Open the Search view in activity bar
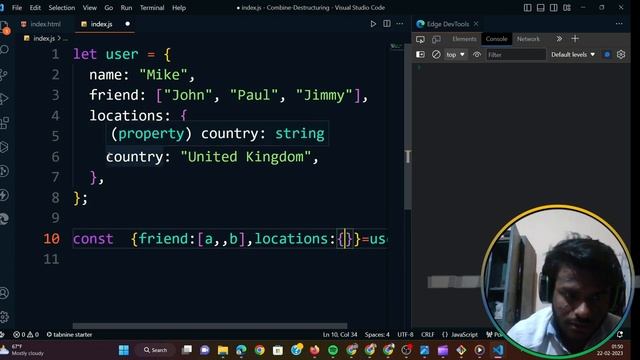The image size is (640, 360). (4, 50)
